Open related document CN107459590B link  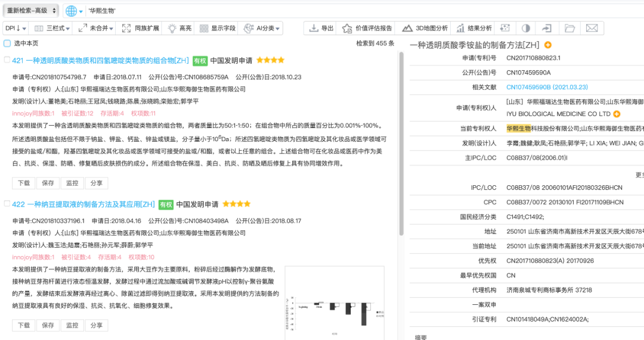pos(547,88)
